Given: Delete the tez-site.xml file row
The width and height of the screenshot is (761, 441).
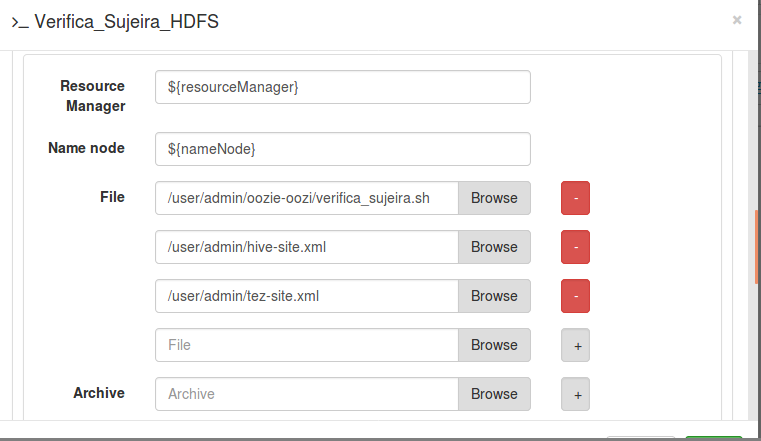Looking at the screenshot, I should point(576,296).
